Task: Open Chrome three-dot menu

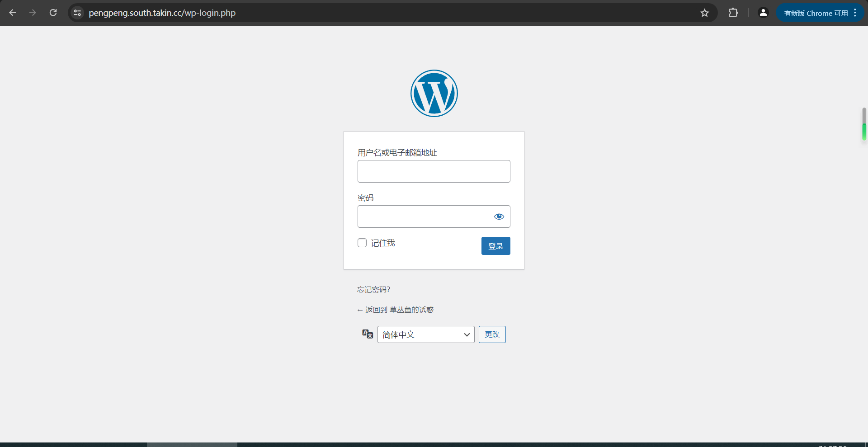Action: (855, 13)
